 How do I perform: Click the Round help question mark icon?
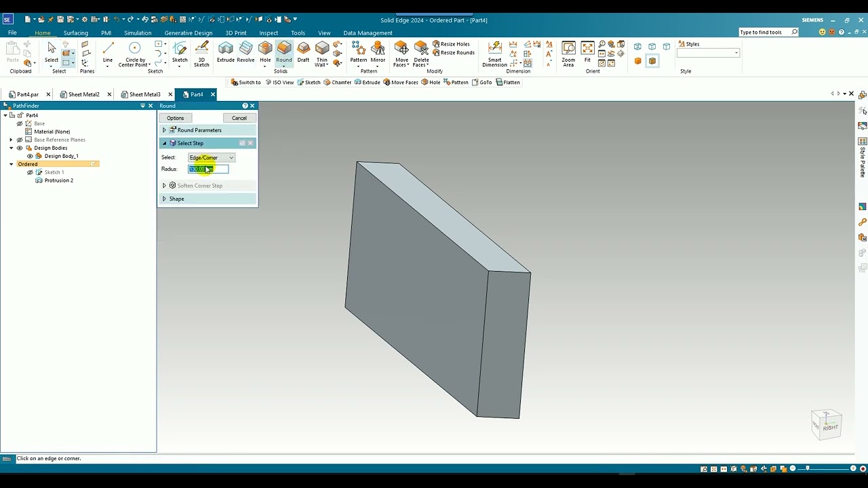pos(245,106)
